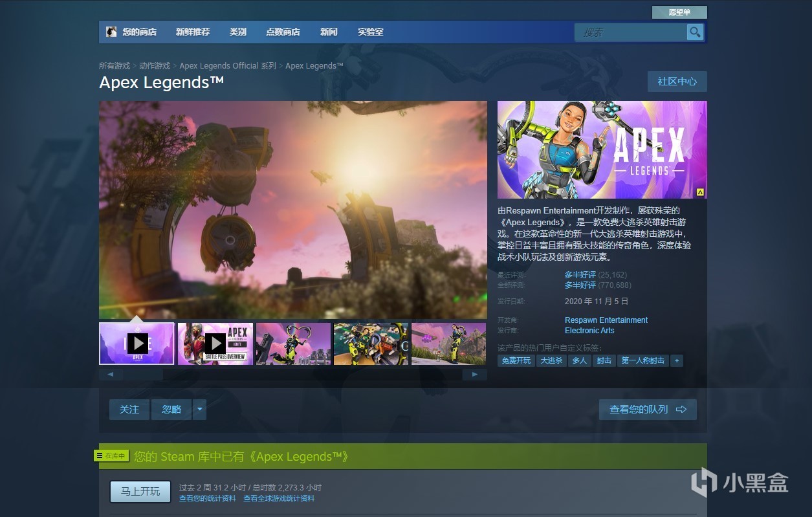Click the 动作游戏 breadcrumb link

[155, 66]
